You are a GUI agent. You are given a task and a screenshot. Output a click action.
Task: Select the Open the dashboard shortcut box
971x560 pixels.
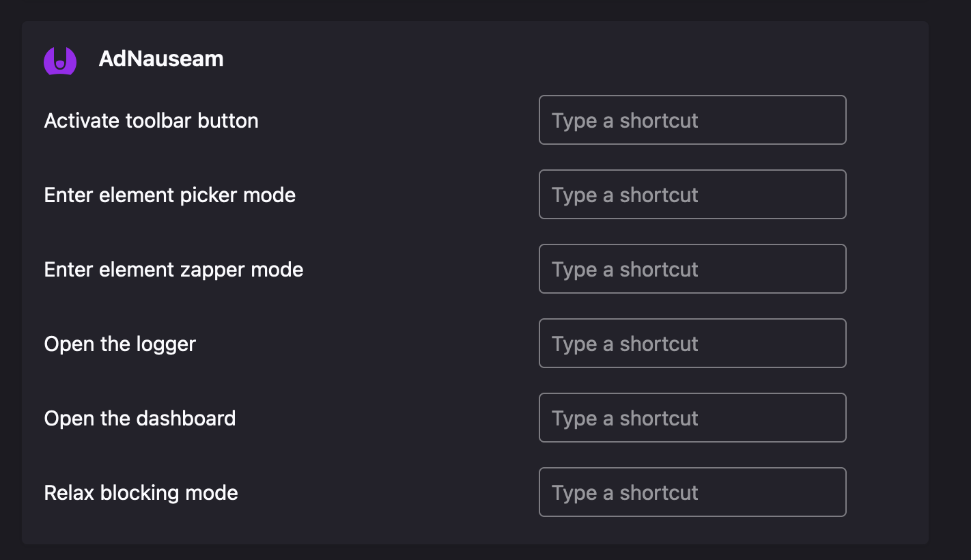[692, 417]
